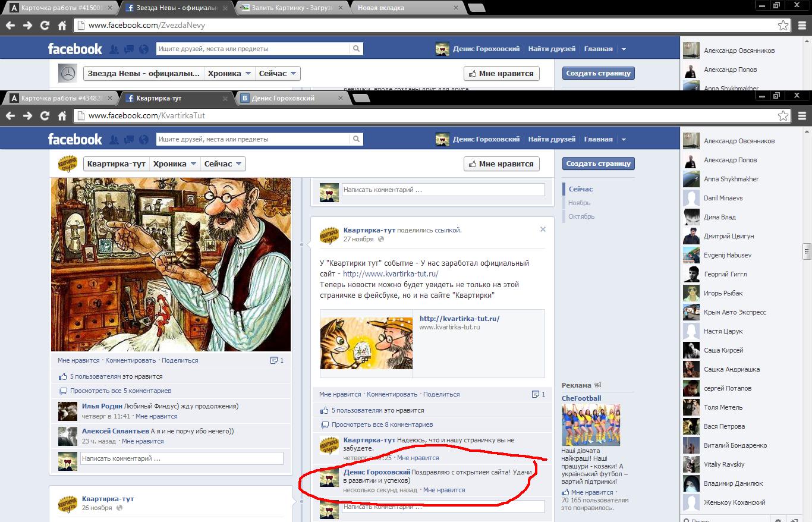Like the Звезда Невы page with Мне нравится button
The width and height of the screenshot is (812, 522).
pos(502,74)
